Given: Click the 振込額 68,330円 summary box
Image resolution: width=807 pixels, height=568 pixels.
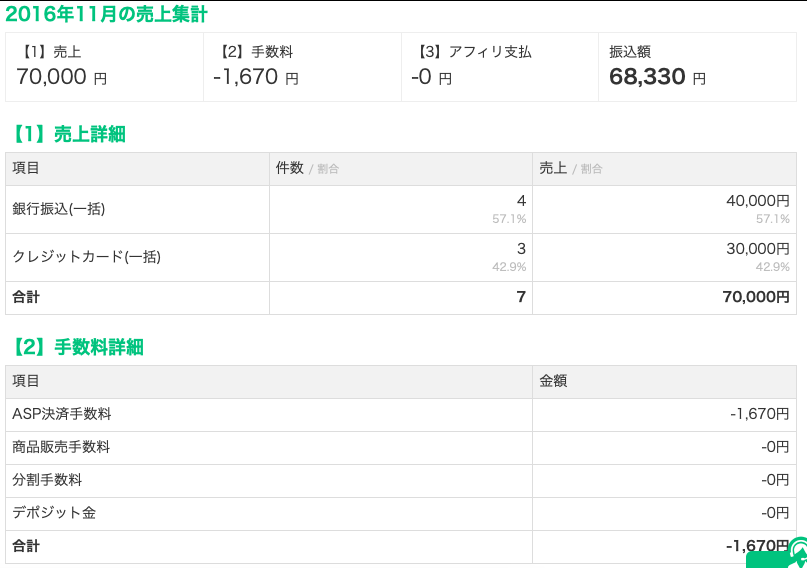Looking at the screenshot, I should click(696, 66).
